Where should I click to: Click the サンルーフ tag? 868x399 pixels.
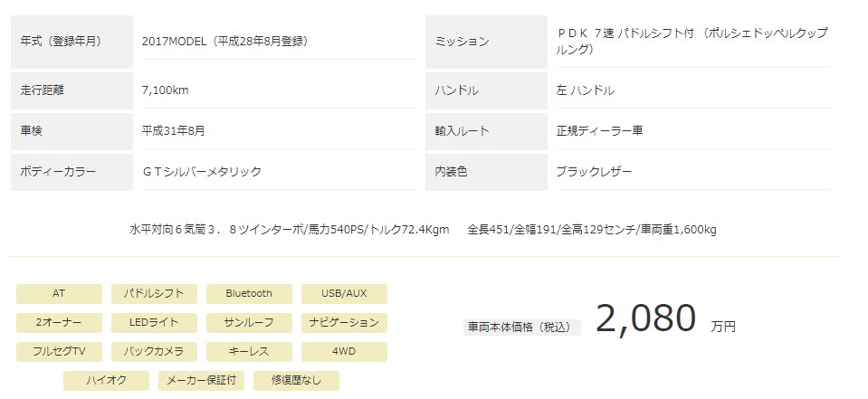click(249, 323)
